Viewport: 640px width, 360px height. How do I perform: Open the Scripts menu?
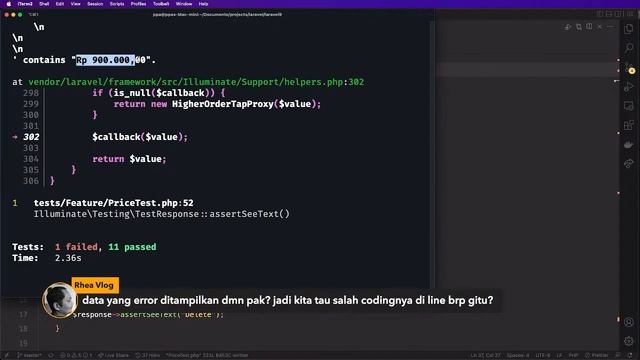point(117,4)
